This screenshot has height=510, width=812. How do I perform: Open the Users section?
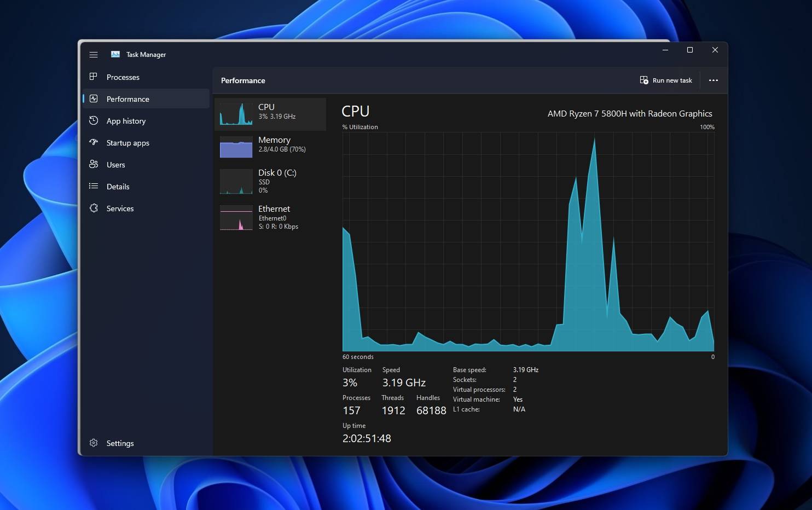click(x=115, y=165)
